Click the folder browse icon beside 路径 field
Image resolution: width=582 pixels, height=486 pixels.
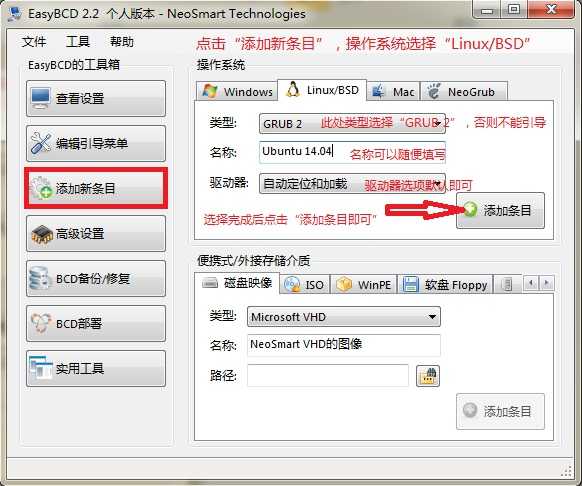tap(428, 376)
